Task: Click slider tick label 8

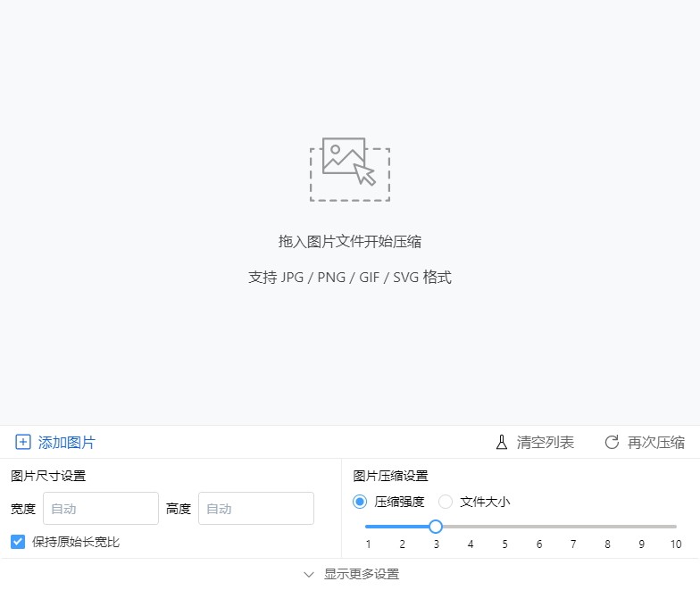Action: pos(607,544)
